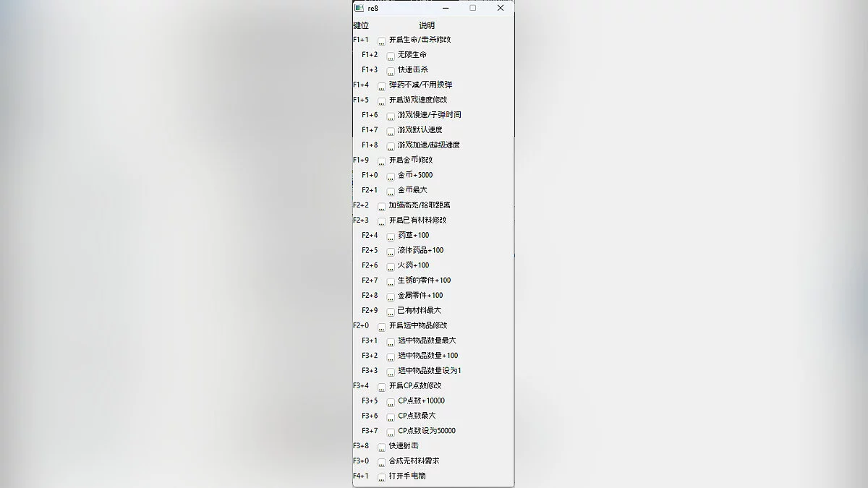
Task: Click the 键位 column header
Action: pyautogui.click(x=361, y=25)
